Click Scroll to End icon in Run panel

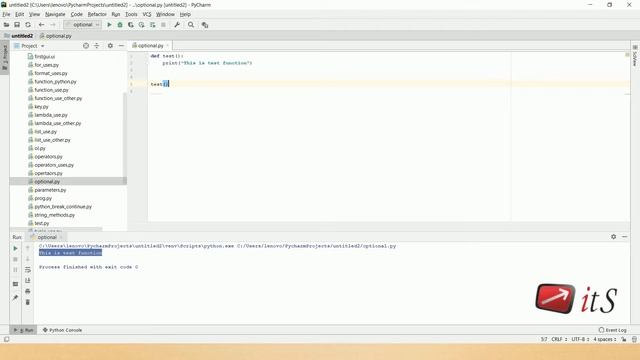click(x=28, y=280)
